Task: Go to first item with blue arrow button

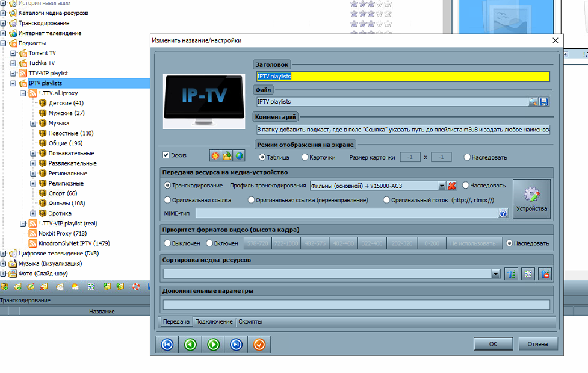Action: 167,345
